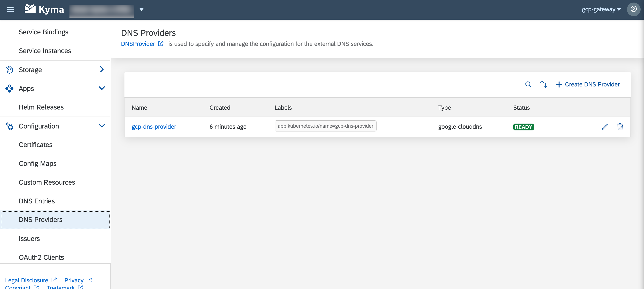This screenshot has width=644, height=289.
Task: Delete gcp-dns-provider with trash icon
Action: click(x=620, y=127)
